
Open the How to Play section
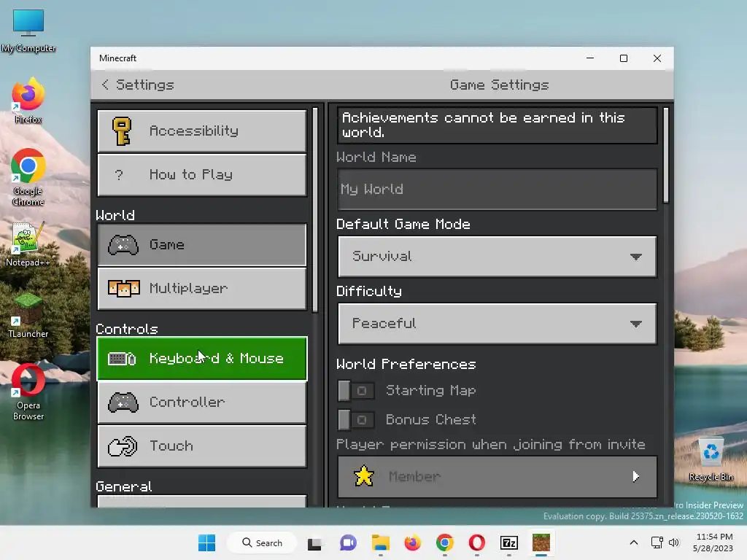[202, 175]
